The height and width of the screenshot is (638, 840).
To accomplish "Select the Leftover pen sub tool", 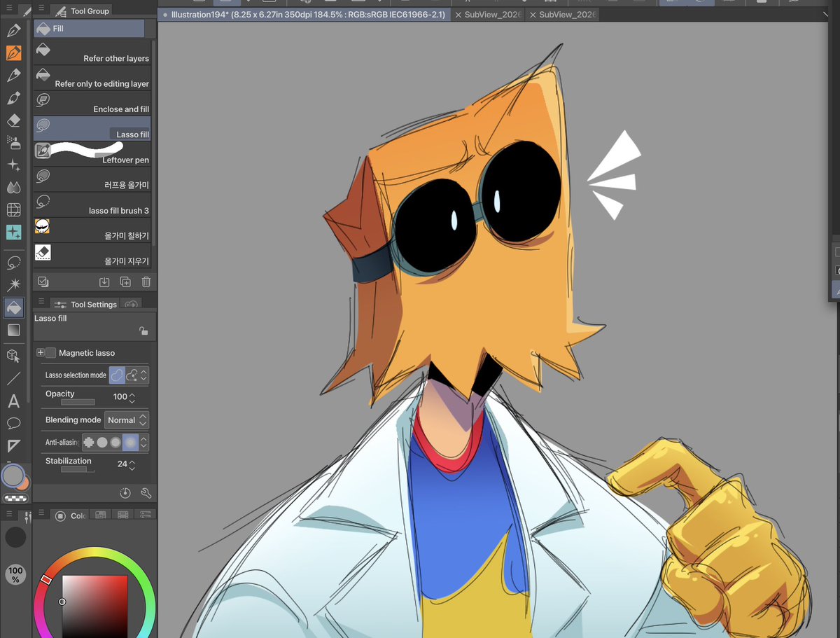I will [x=92, y=153].
